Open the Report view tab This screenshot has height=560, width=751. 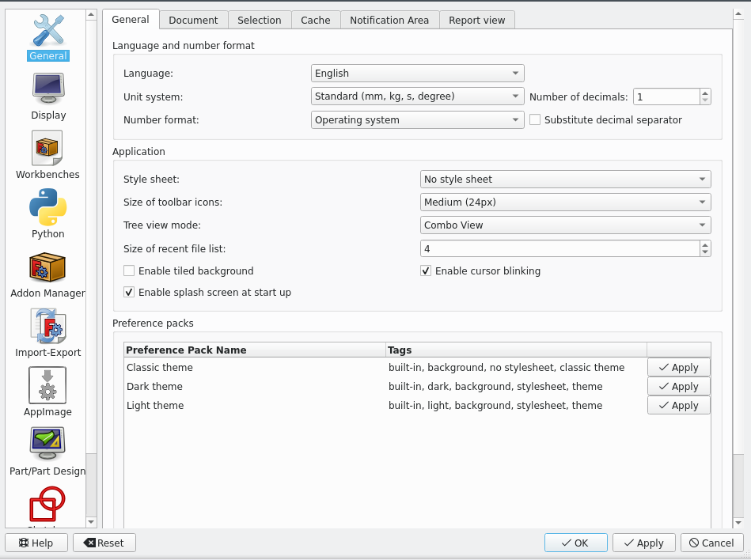pyautogui.click(x=476, y=21)
